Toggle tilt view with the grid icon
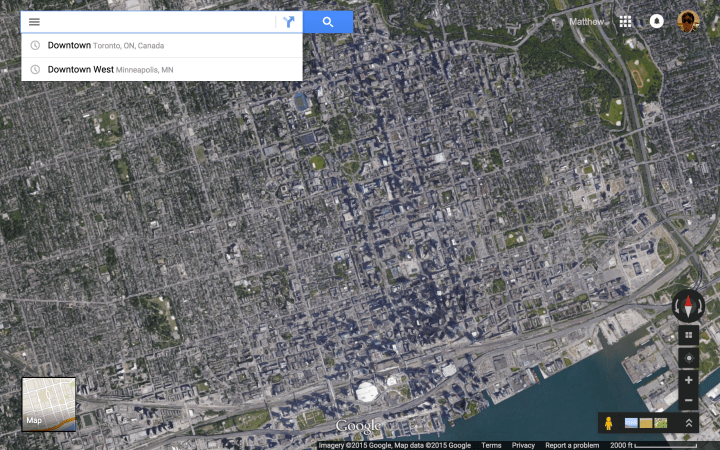Image resolution: width=720 pixels, height=450 pixels. point(688,335)
